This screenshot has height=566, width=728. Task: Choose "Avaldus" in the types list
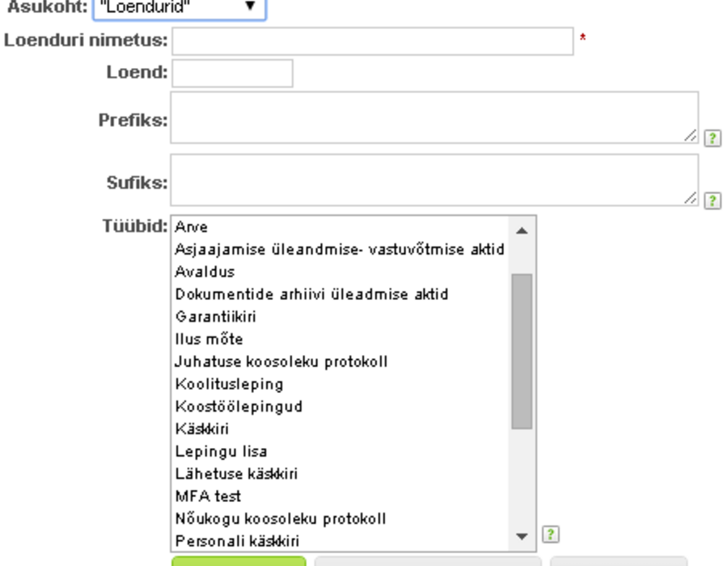click(341, 272)
